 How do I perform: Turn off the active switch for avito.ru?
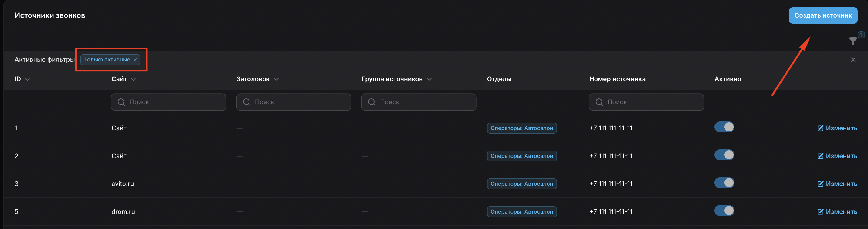pyautogui.click(x=724, y=183)
